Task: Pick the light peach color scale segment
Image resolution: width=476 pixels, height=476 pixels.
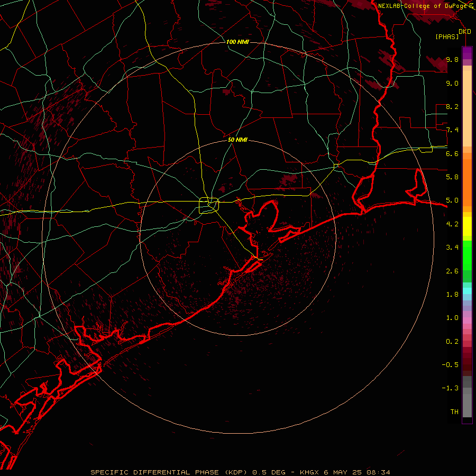Action: click(x=467, y=108)
